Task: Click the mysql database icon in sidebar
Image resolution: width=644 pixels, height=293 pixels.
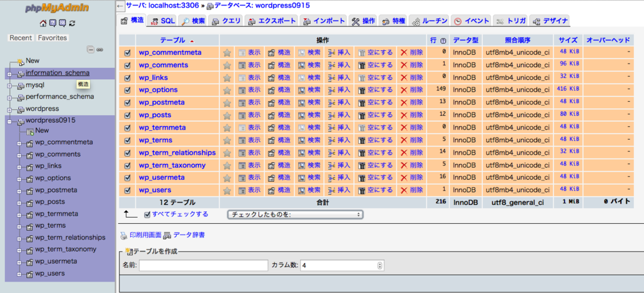Action: (21, 86)
